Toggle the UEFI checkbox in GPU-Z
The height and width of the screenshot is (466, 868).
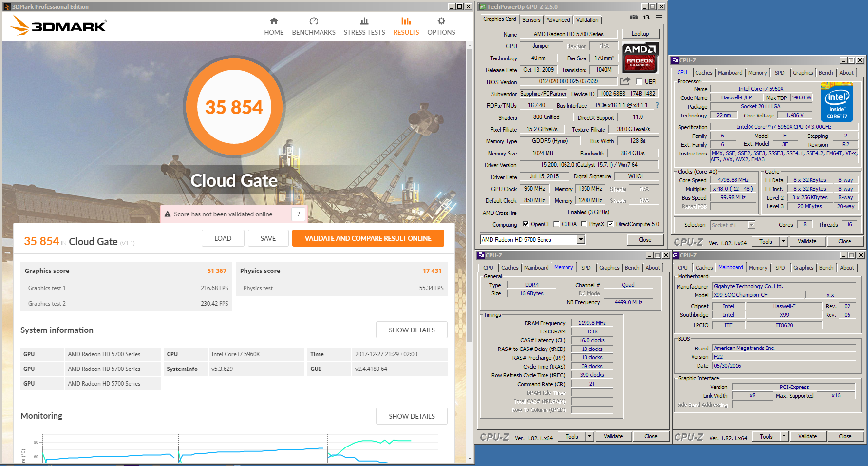tap(639, 81)
